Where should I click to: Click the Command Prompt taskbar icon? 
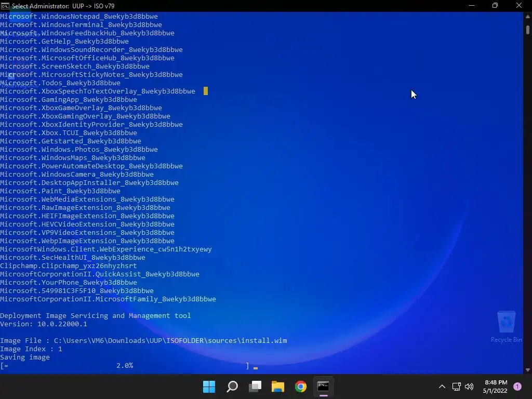[x=323, y=387]
